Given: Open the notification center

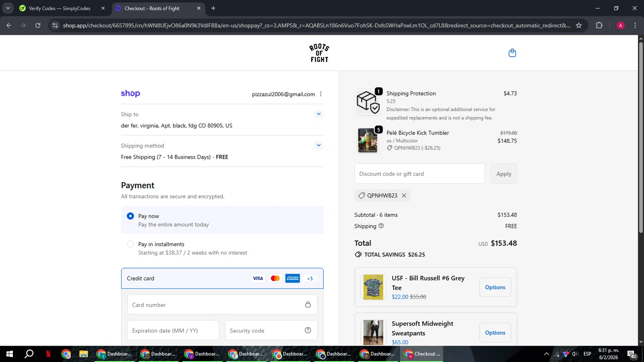Looking at the screenshot, I should (x=632, y=354).
